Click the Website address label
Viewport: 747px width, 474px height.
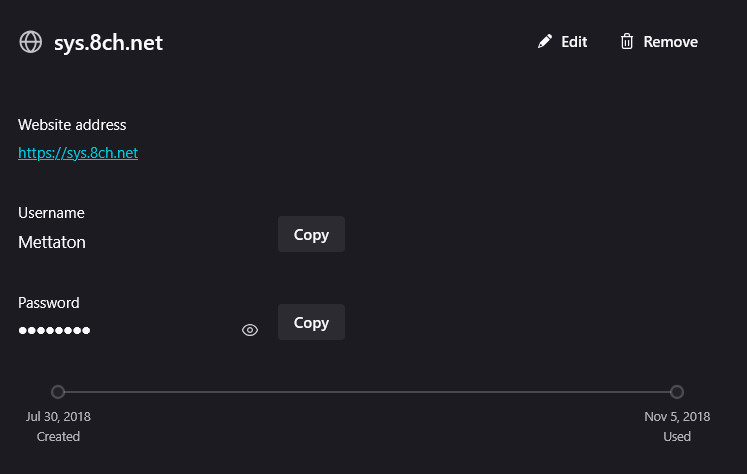click(x=72, y=125)
